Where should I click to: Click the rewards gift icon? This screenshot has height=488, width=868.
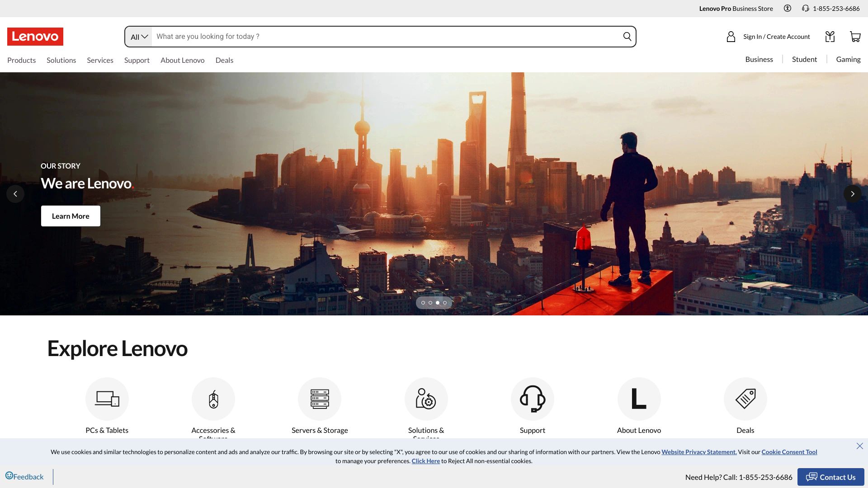point(830,37)
